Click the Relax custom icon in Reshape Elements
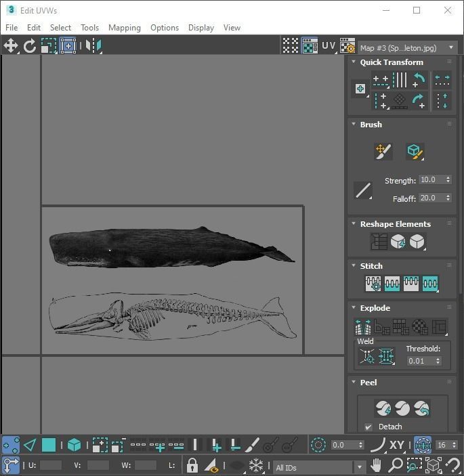Viewport: 464px width, 476px height. (417, 242)
